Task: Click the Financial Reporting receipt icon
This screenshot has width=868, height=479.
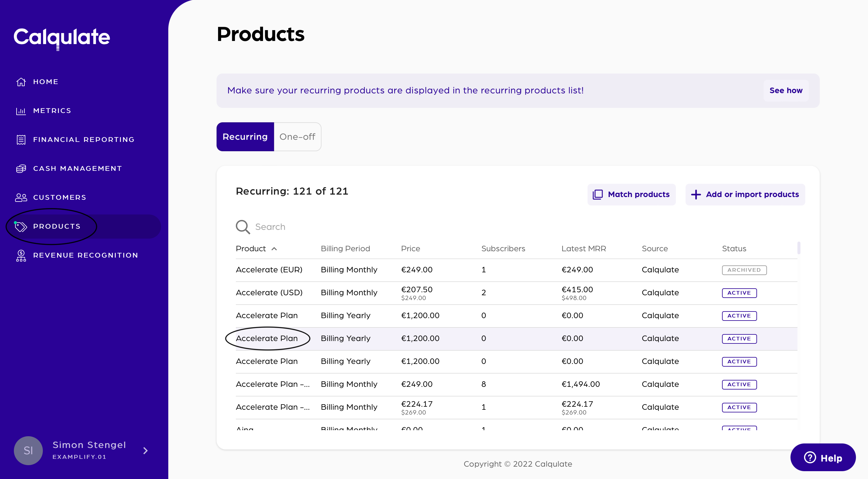Action: coord(21,140)
